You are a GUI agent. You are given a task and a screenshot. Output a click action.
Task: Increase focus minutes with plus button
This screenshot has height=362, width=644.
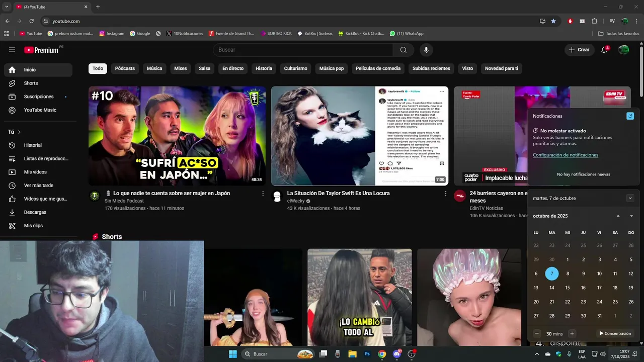pos(572,333)
